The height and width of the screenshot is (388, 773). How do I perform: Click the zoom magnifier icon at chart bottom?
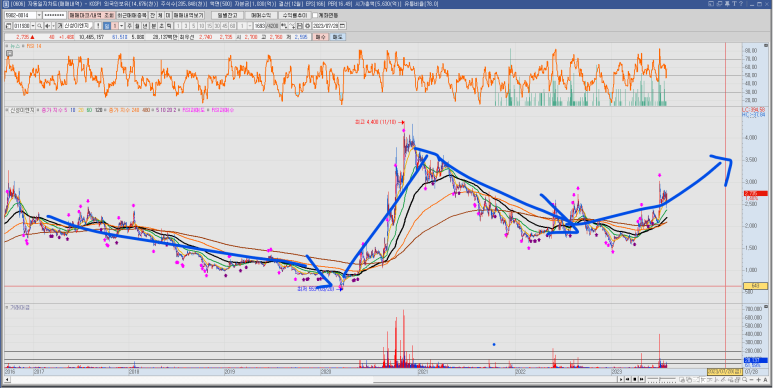745,379
